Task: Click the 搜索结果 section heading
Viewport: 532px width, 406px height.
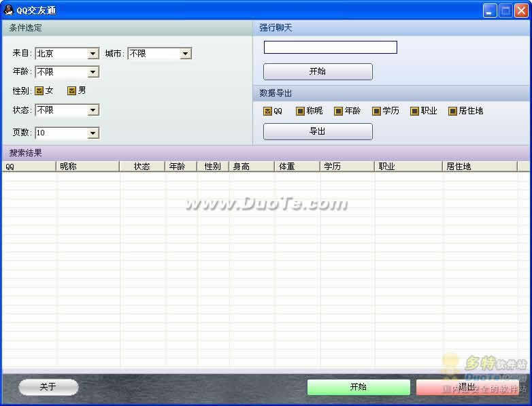Action: point(26,153)
